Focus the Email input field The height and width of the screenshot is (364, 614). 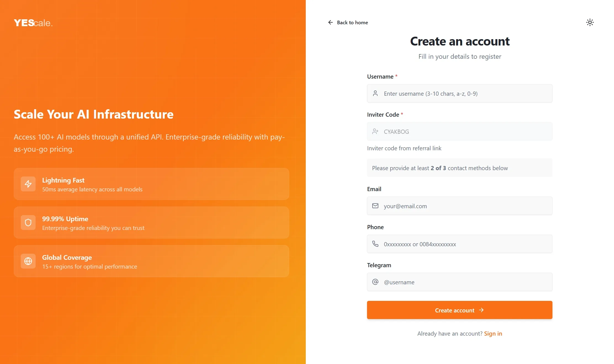click(x=466, y=206)
